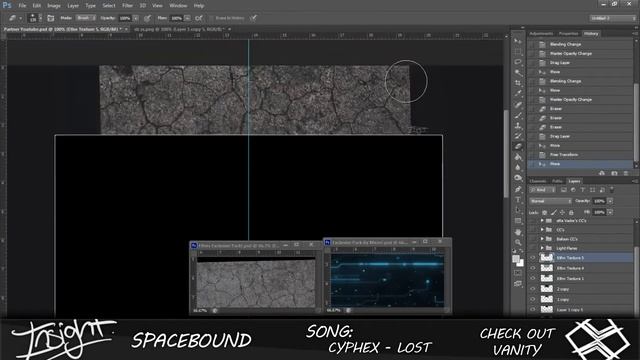Click the Efine Texture 4 layer thumbnail
The image size is (640, 360).
click(547, 268)
